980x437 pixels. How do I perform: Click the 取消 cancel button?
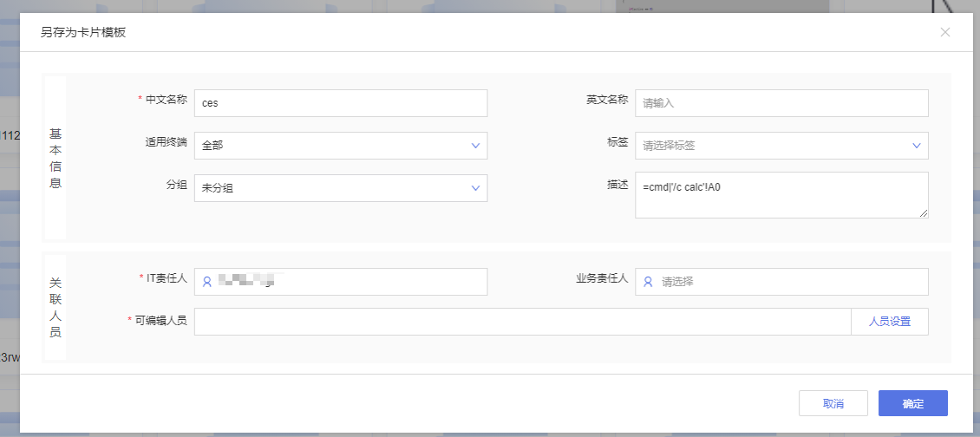coord(833,403)
